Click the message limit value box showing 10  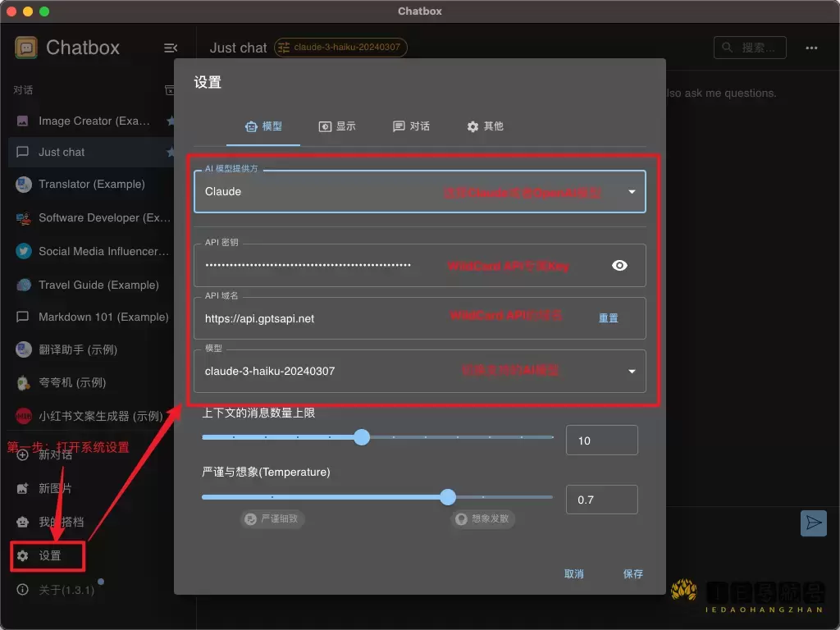click(x=601, y=441)
